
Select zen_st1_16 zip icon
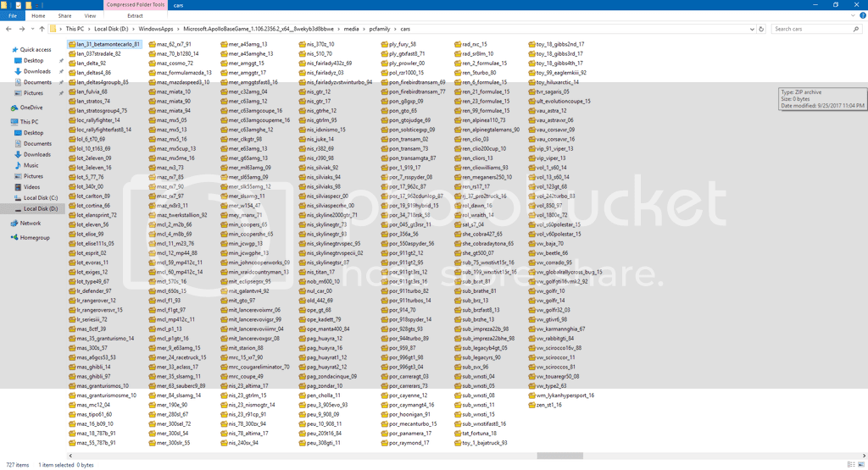[532, 405]
